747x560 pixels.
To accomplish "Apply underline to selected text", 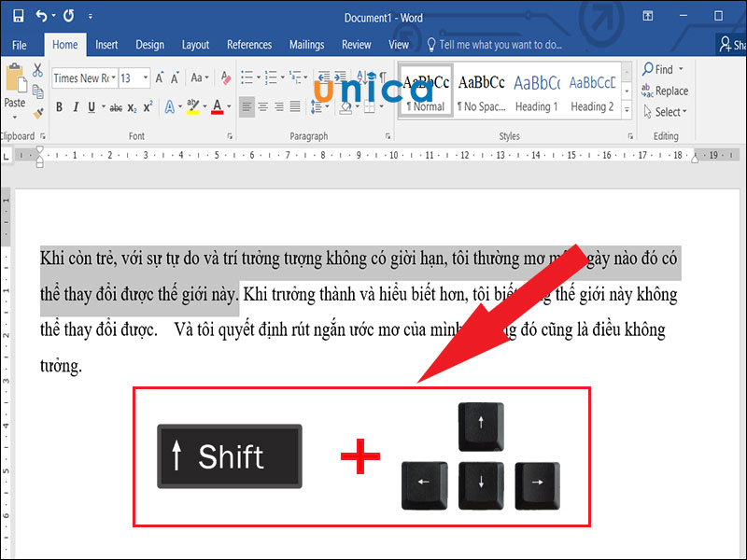I will coord(90,105).
